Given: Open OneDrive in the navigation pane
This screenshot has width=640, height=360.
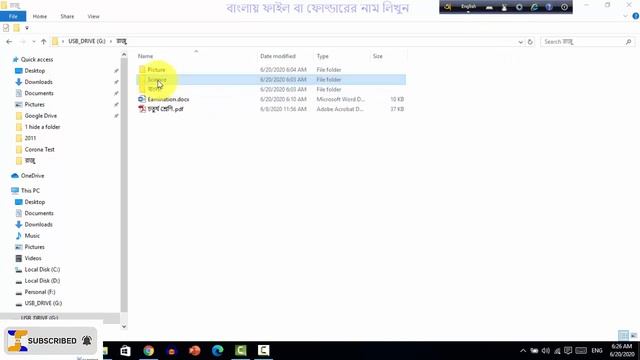Looking at the screenshot, I should click(32, 176).
